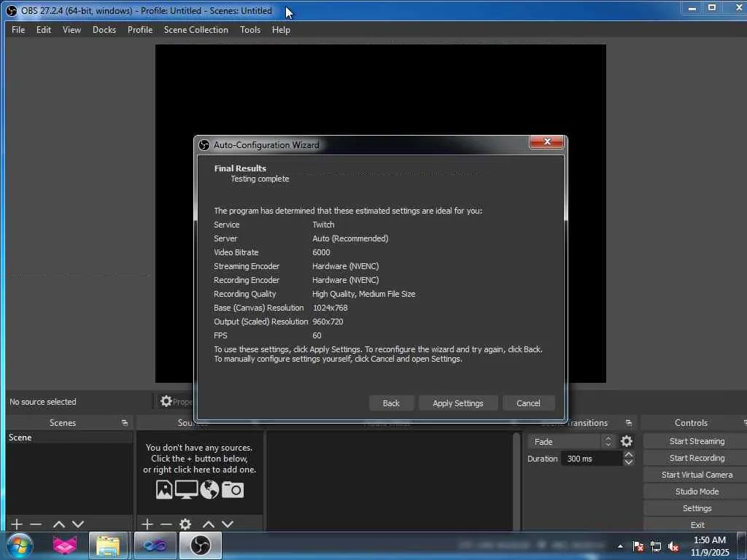747x560 pixels.
Task: Move the source up with the arrow icon
Action: click(208, 524)
